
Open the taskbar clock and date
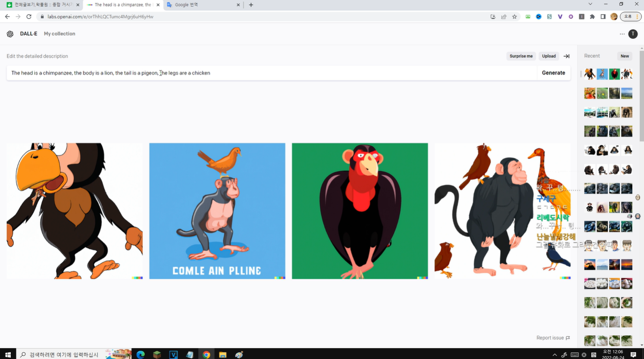613,354
